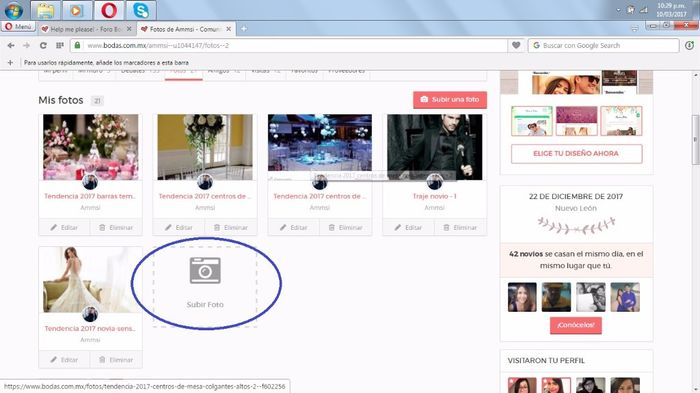The height and width of the screenshot is (393, 700).
Task: Click Eliminar under 'Tendencia 2017 barras tem..'
Action: 116,227
